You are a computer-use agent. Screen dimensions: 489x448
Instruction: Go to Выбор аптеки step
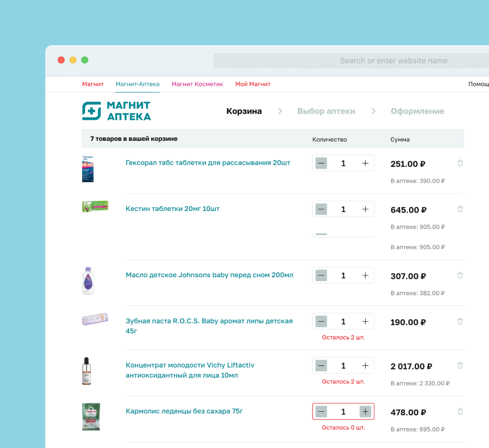(326, 111)
